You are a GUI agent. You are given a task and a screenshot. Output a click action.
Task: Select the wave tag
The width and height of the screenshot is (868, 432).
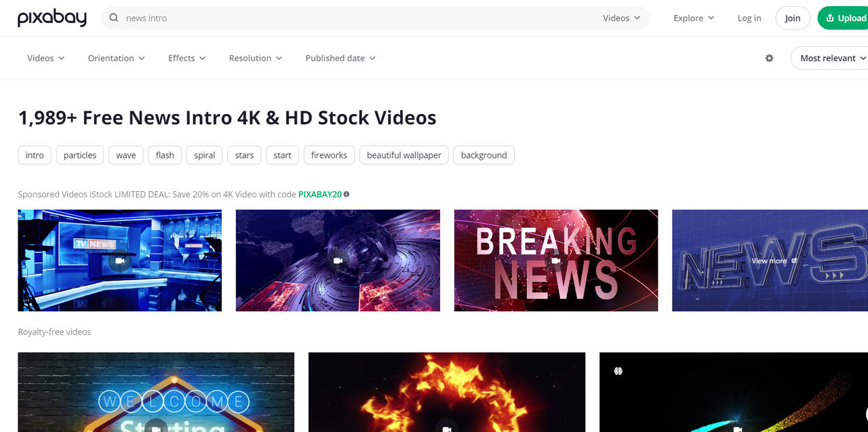coord(126,155)
